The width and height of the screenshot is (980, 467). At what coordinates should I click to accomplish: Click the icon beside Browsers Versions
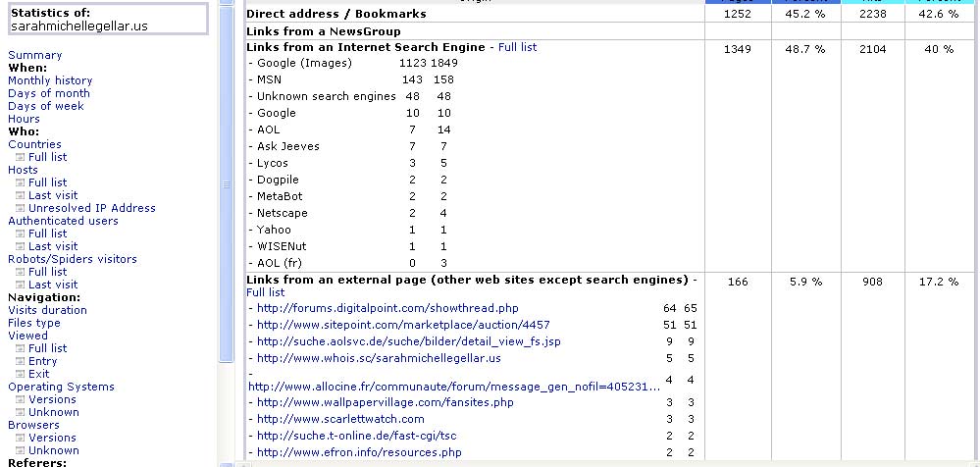[x=20, y=438]
